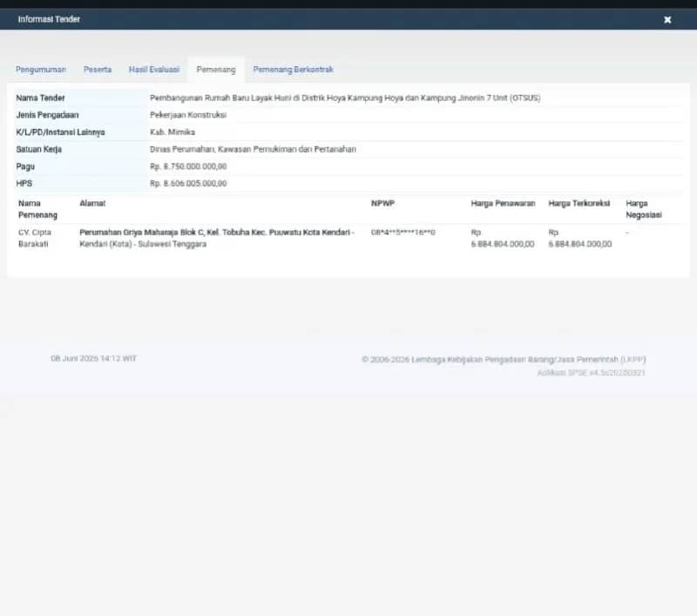Click the HPS amount Rp. 8.606.005.000,00
697x616 pixels.
coord(188,183)
